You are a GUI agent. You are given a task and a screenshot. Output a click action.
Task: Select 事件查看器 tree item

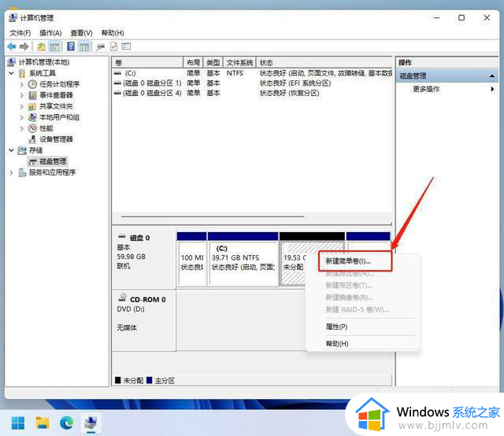pos(56,95)
